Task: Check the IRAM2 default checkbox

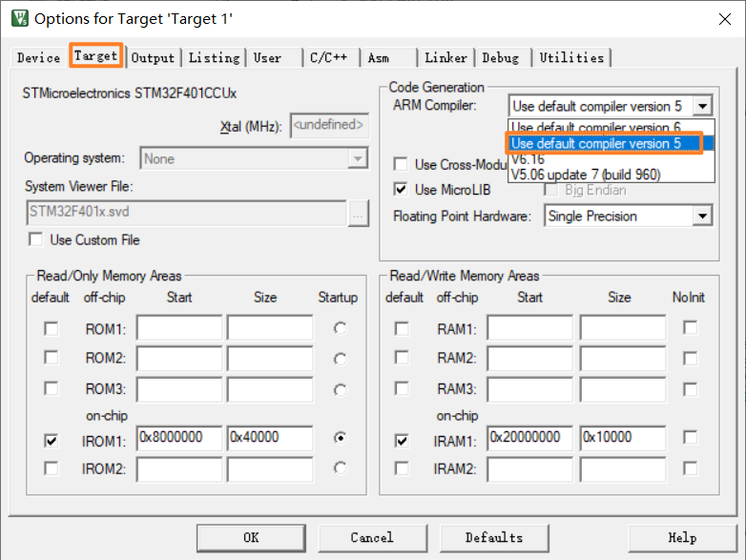Action: coord(402,468)
